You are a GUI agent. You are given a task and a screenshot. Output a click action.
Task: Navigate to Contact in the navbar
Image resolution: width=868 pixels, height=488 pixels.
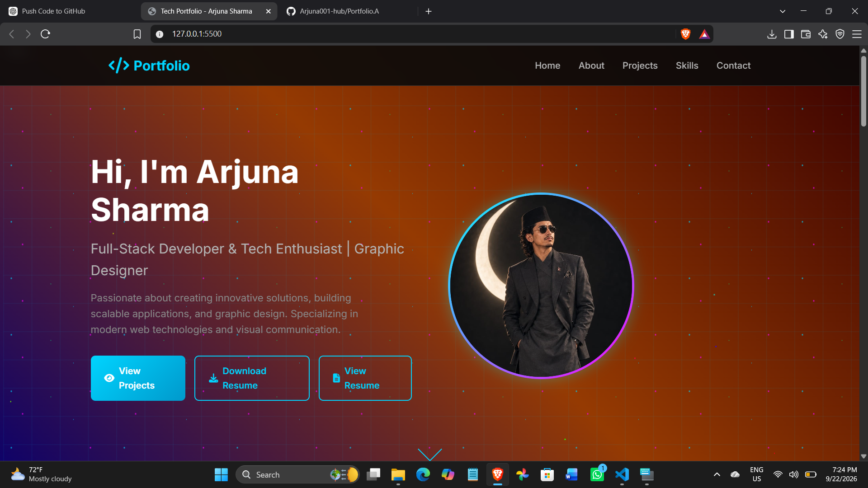click(733, 66)
